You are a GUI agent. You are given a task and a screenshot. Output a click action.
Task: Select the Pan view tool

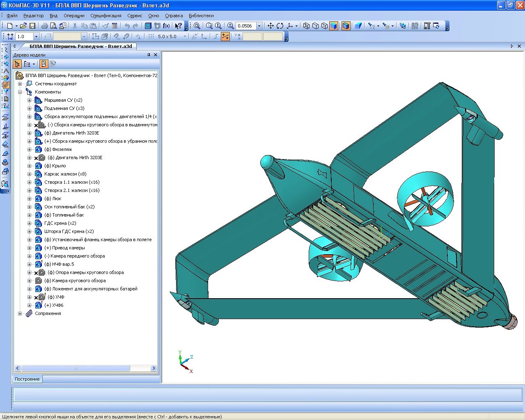point(271,26)
